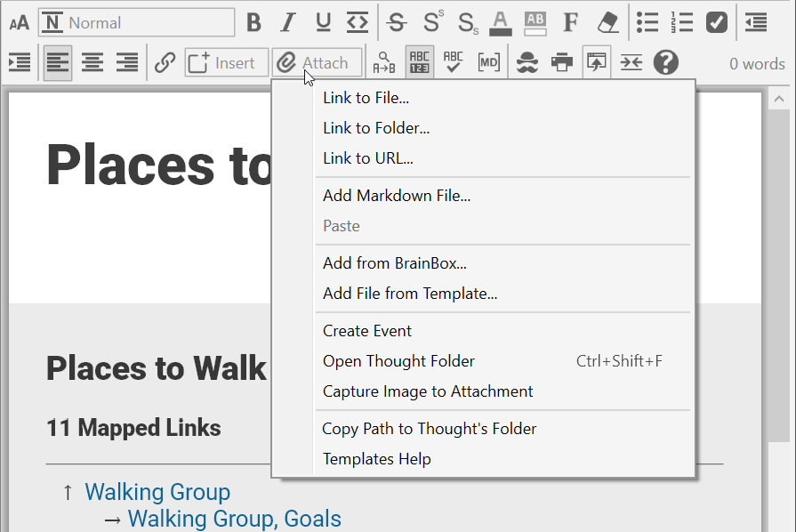
Task: Collapse the Attach dropdown menu
Action: coord(317,63)
